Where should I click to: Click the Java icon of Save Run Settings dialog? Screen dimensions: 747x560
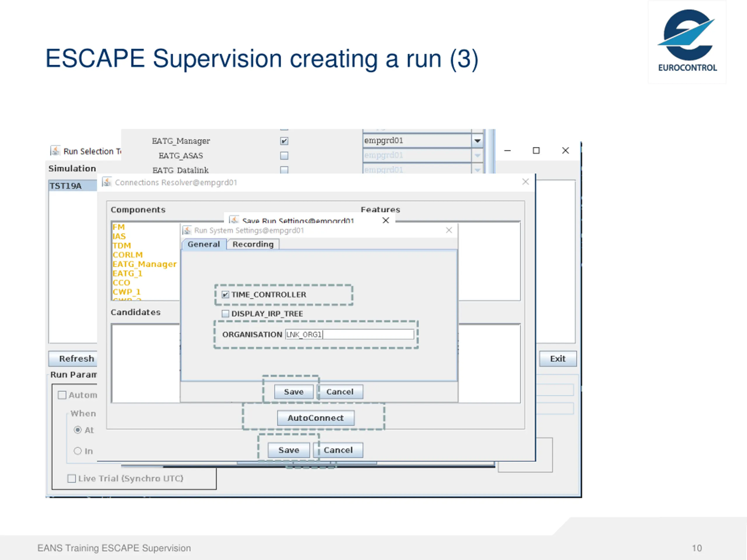(x=234, y=220)
